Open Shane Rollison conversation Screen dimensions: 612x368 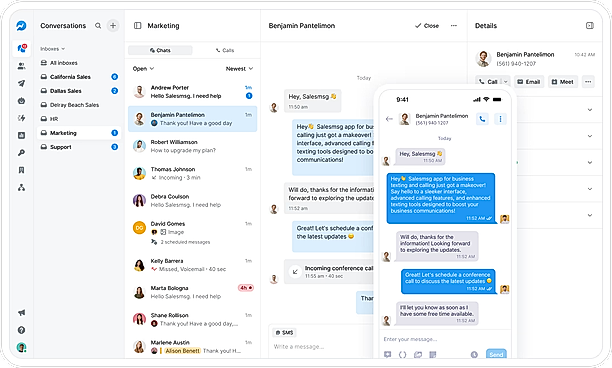(192, 319)
